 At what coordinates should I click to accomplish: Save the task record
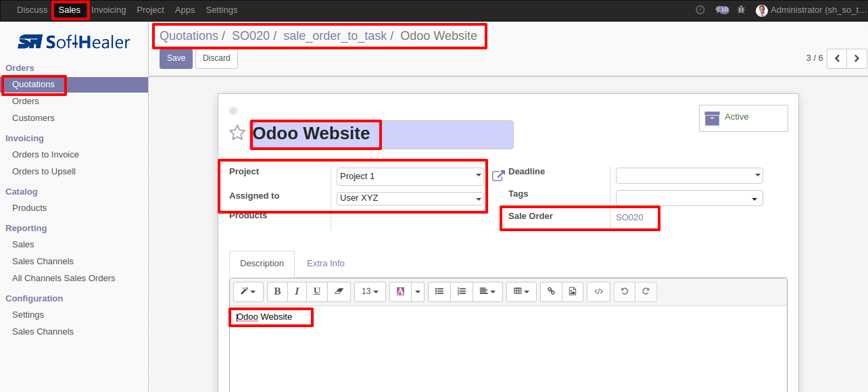tap(176, 58)
